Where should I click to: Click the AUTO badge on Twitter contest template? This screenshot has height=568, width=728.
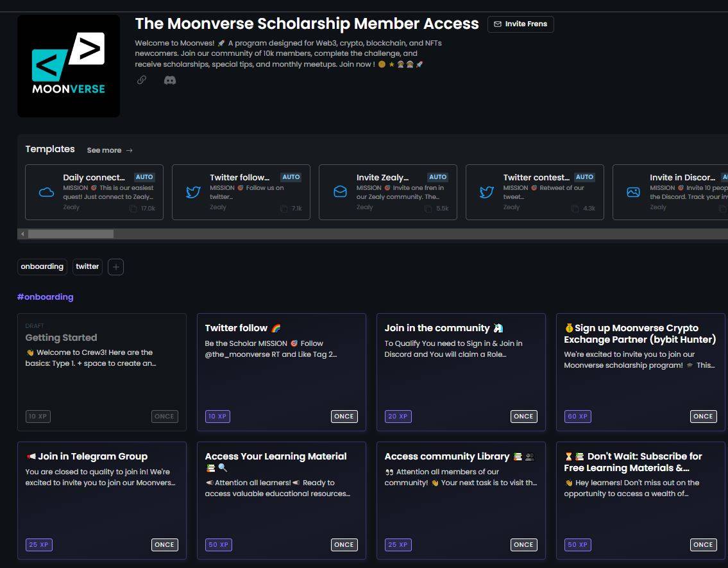[584, 177]
